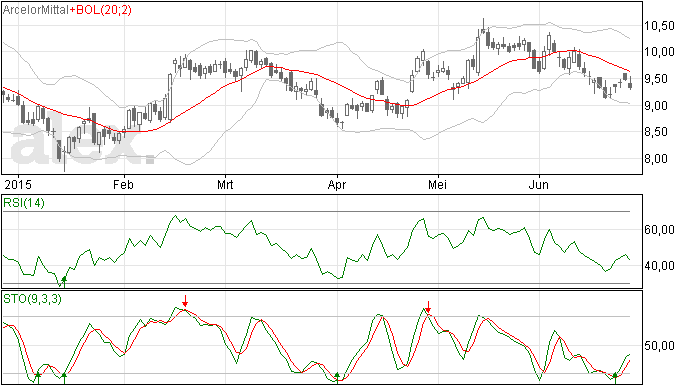This screenshot has width=690, height=387.
Task: Click the green buy arrow at April in stochastic
Action: pyautogui.click(x=337, y=377)
